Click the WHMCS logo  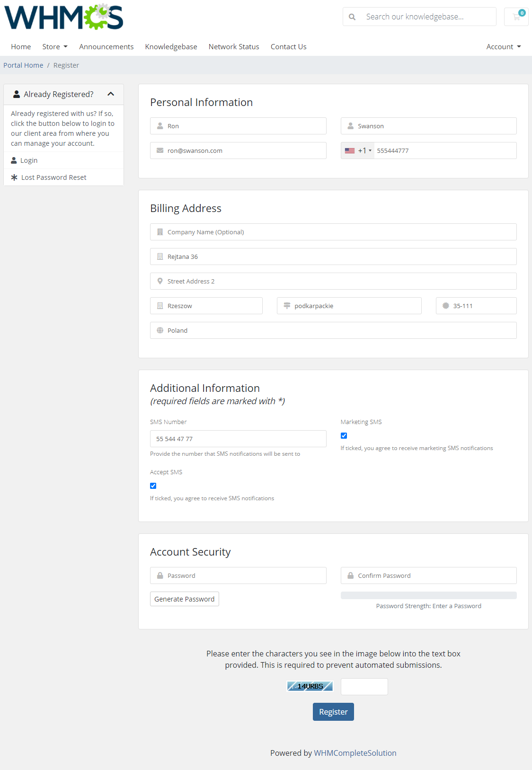(x=64, y=17)
